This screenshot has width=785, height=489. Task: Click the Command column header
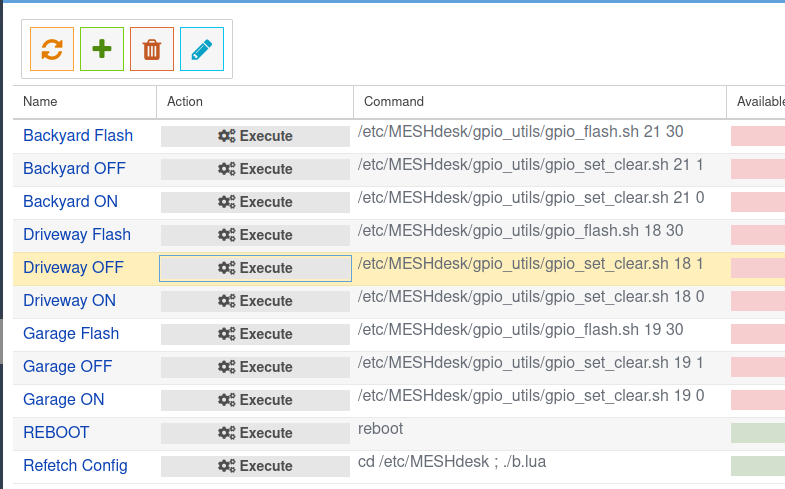pos(394,102)
